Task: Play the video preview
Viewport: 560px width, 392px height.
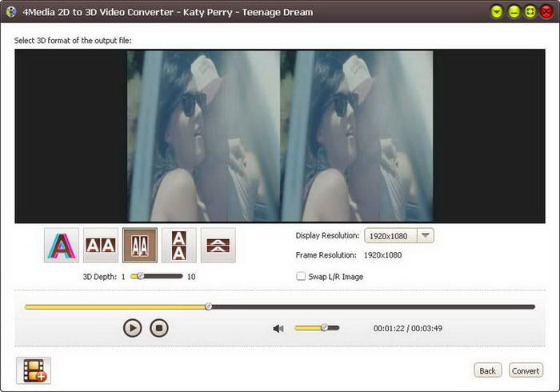Action: 132,328
